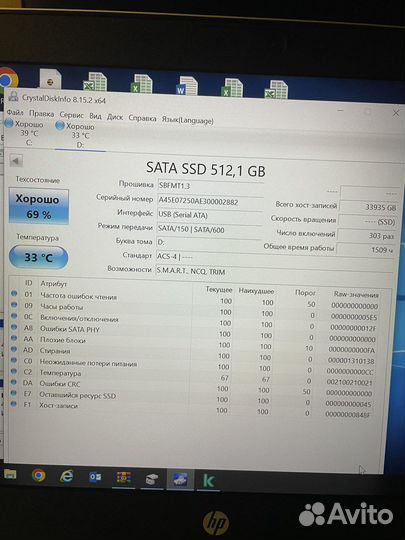Viewport: 405px width, 540px height.
Task: Open the Сервис menu
Action: pyautogui.click(x=71, y=115)
